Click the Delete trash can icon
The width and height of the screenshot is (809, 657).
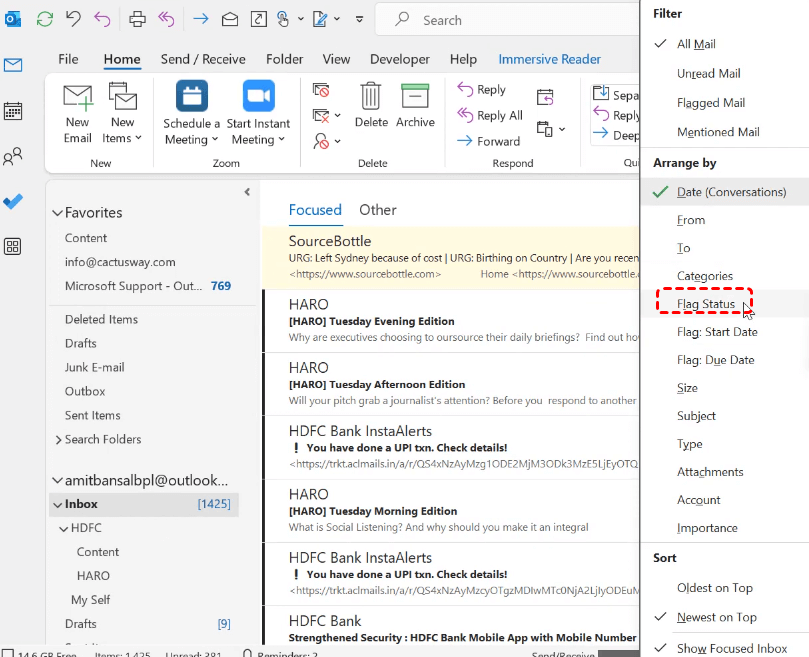coord(371,98)
